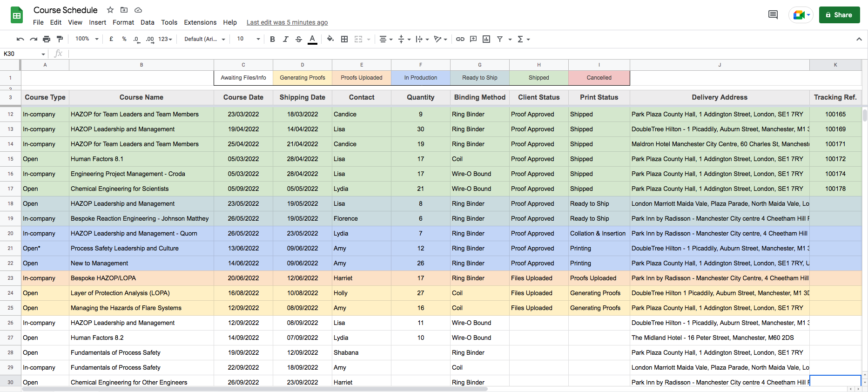Viewport: 868px width, 392px height.
Task: Open the Sheets home icon
Action: pyautogui.click(x=17, y=15)
